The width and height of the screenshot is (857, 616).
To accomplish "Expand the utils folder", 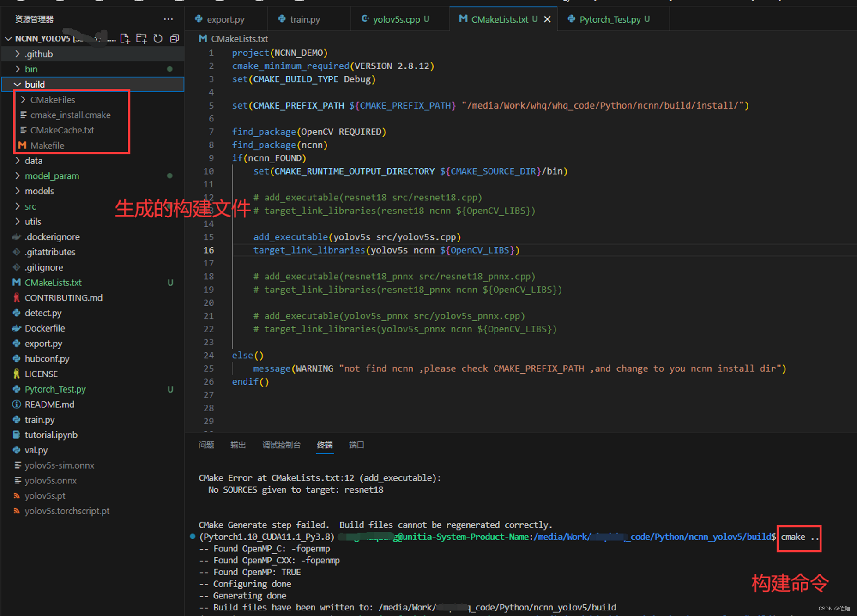I will click(x=92, y=222).
